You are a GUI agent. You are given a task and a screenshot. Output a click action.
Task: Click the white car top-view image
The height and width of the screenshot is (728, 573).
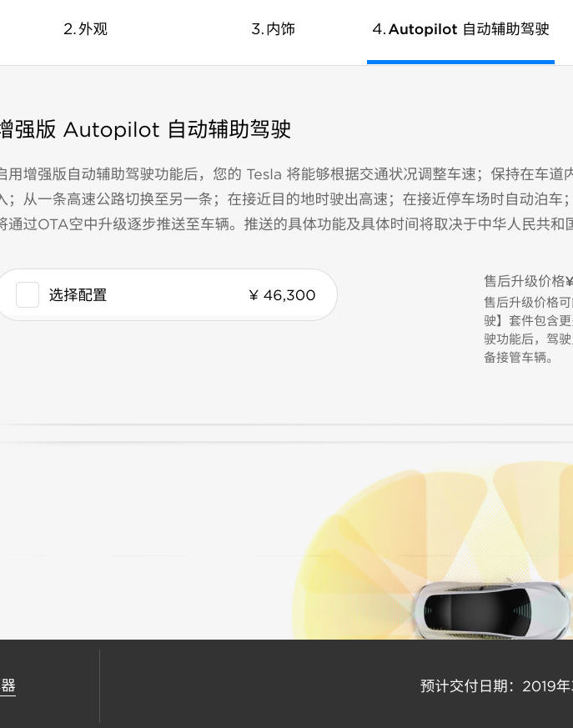click(492, 610)
